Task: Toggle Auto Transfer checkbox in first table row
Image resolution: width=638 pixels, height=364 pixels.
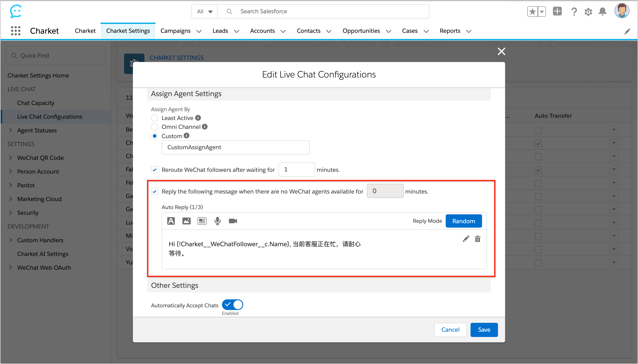Action: pos(538,130)
